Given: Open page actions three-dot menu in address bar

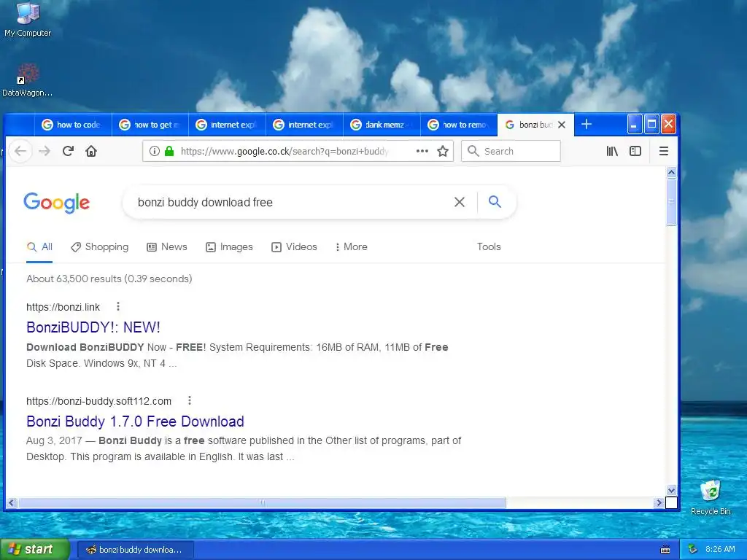Looking at the screenshot, I should pyautogui.click(x=422, y=152).
